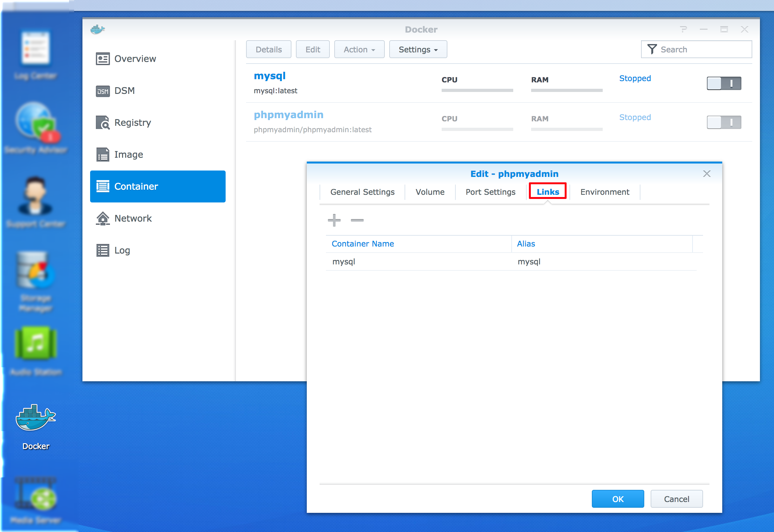The height and width of the screenshot is (532, 774).
Task: Click the phpmyadmin container name link
Action: pos(289,115)
